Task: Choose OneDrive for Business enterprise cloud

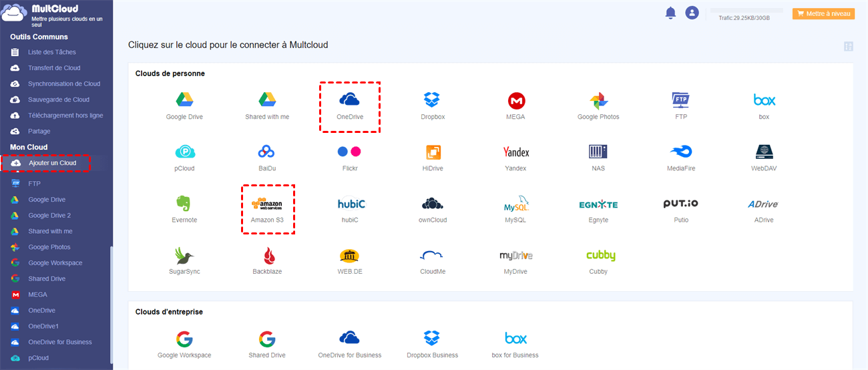Action: [349, 344]
